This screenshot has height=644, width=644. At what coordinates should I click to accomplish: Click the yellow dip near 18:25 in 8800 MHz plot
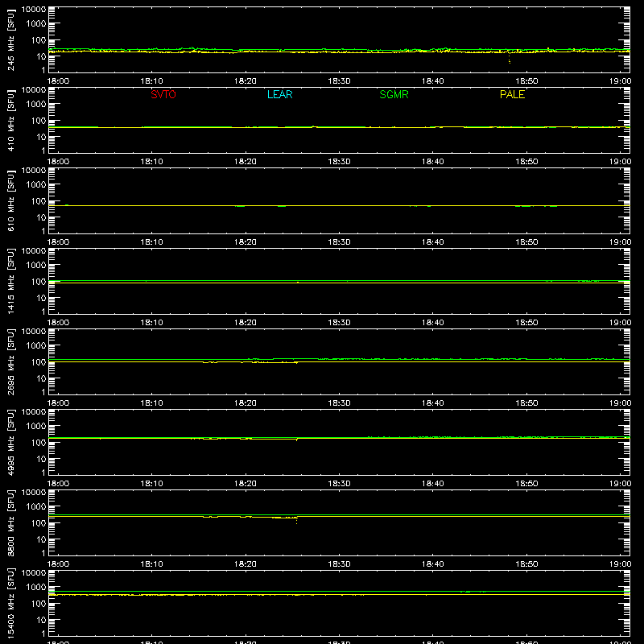pos(296,520)
